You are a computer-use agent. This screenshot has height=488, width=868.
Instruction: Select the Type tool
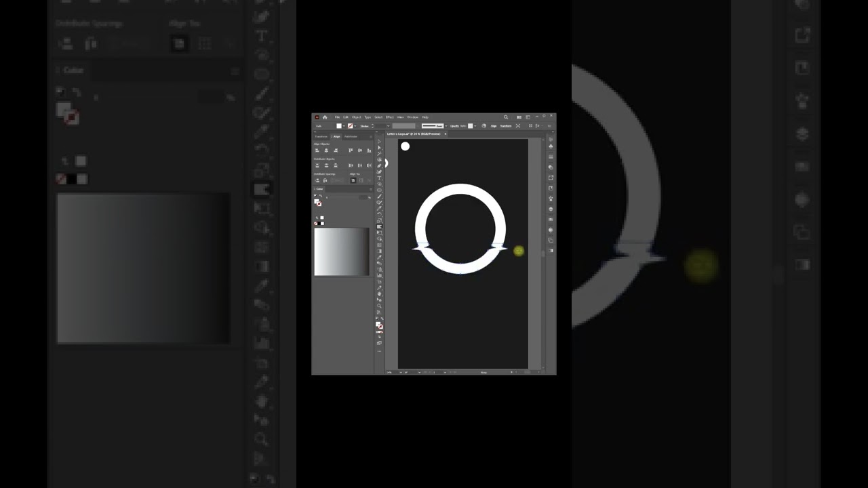point(379,178)
